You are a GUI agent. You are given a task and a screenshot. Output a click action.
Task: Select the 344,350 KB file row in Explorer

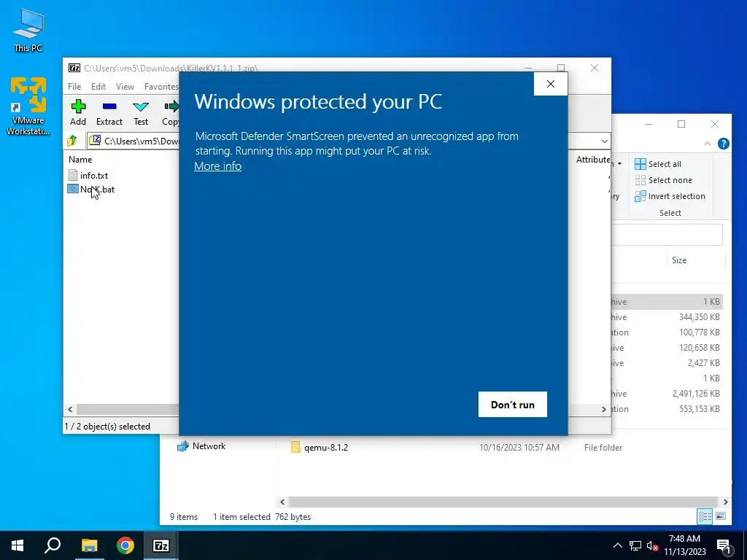[x=667, y=317]
